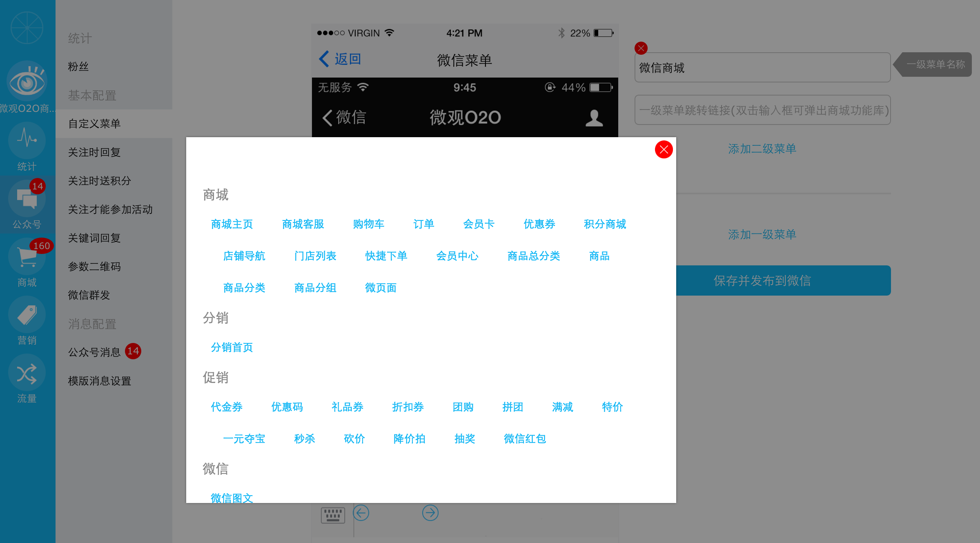Open 微信群发 menu item

pos(89,295)
